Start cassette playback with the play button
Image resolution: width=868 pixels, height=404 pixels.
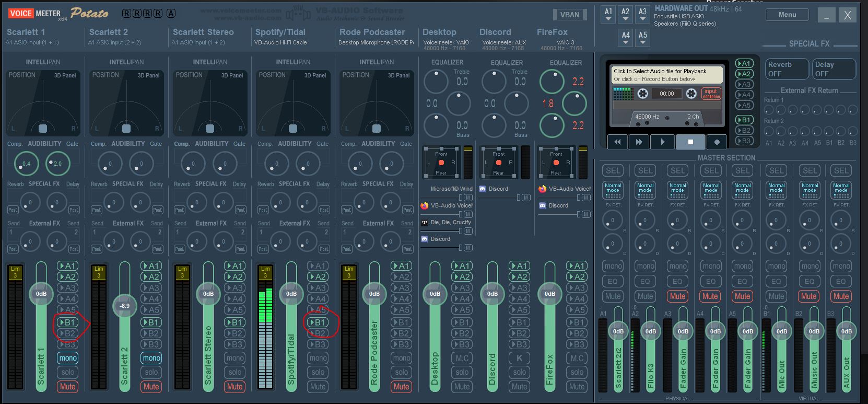[662, 142]
